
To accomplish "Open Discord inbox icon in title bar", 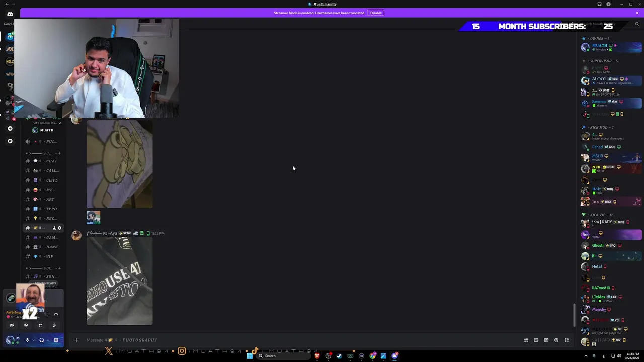I will point(599,4).
